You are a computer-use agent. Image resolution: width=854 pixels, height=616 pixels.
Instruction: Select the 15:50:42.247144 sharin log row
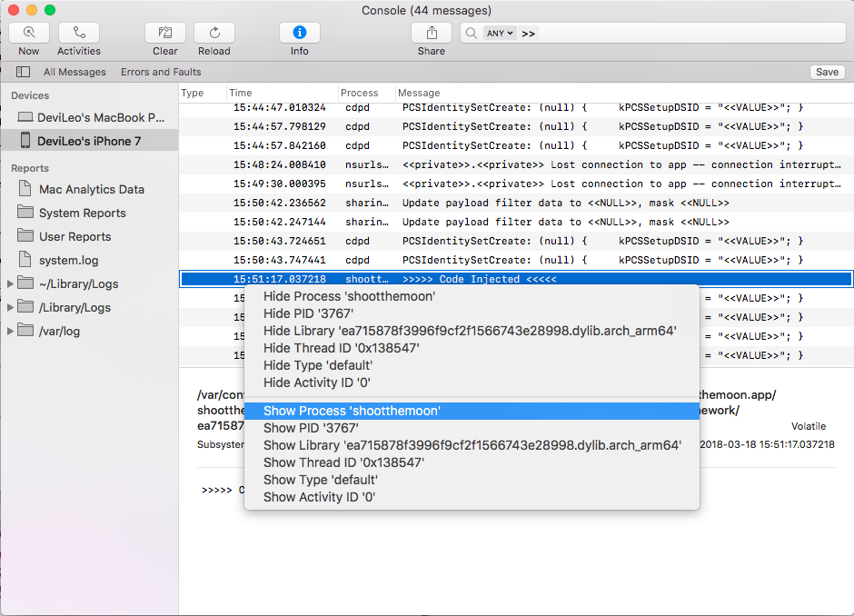[516, 222]
